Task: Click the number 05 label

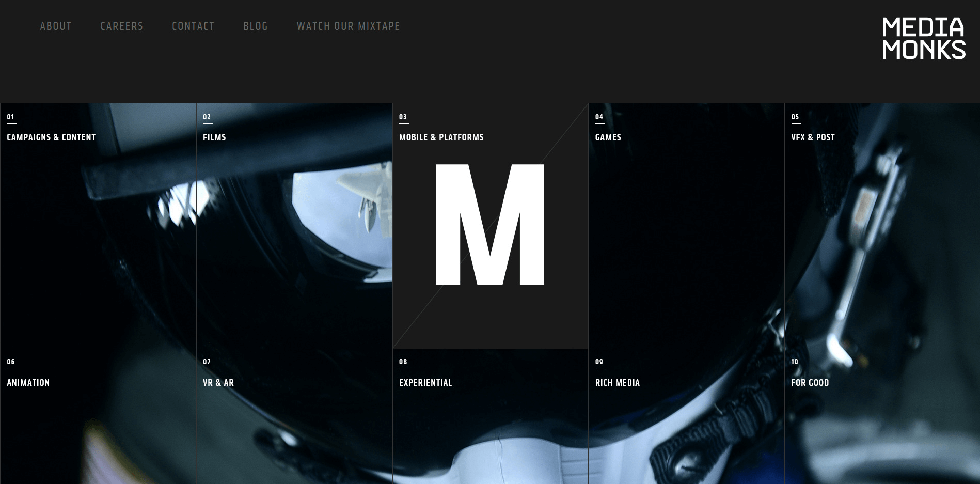Action: (794, 117)
